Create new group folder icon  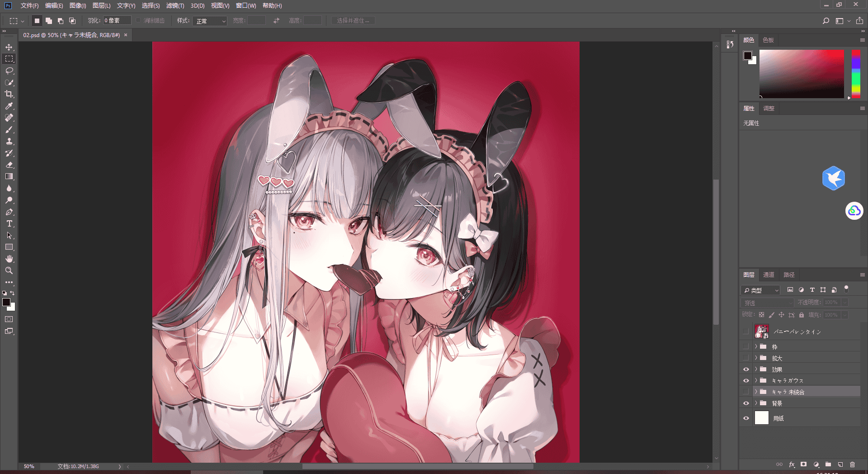pyautogui.click(x=828, y=465)
